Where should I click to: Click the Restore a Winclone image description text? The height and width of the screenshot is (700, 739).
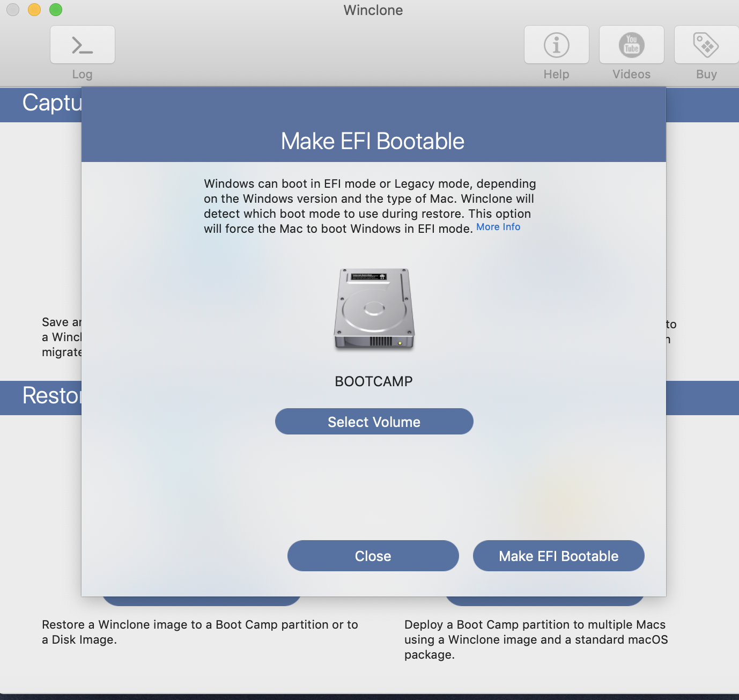click(x=200, y=632)
